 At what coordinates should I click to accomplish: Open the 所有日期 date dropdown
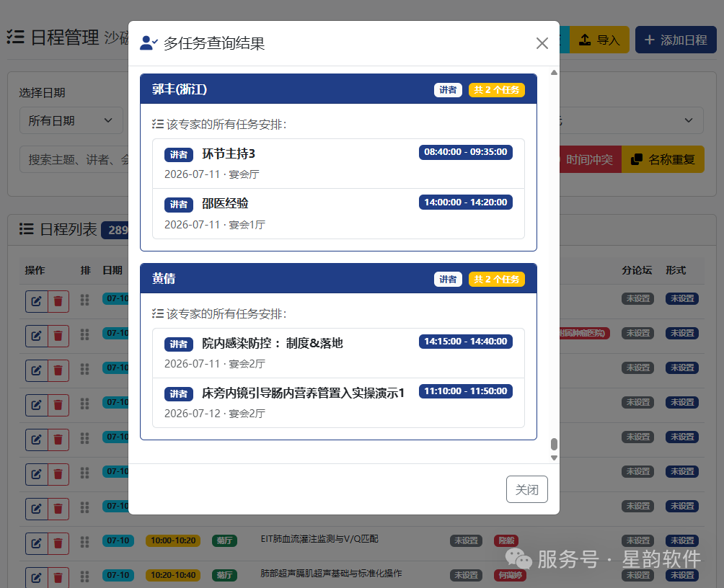click(x=71, y=120)
